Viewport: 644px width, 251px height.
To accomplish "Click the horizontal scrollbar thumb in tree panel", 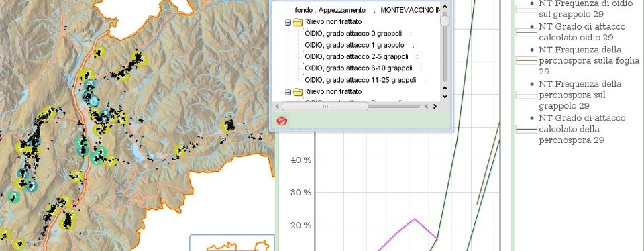I will [x=325, y=107].
